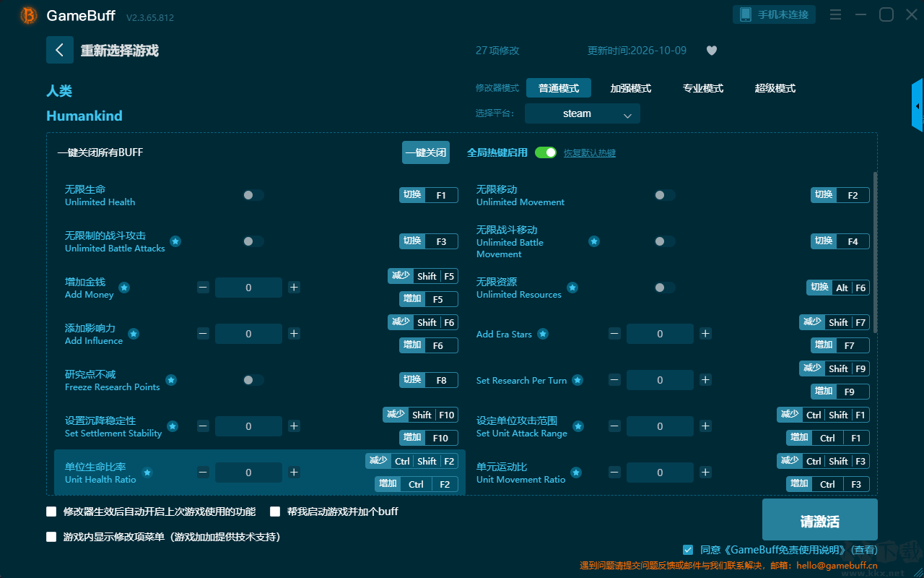This screenshot has height=578, width=924.
Task: Click the F1 切换 hotkey button for Unlimited Health
Action: point(429,195)
